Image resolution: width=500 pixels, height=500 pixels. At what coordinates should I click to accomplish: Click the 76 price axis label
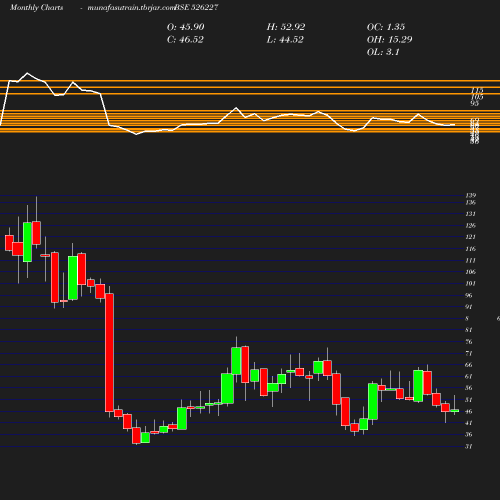point(469,342)
